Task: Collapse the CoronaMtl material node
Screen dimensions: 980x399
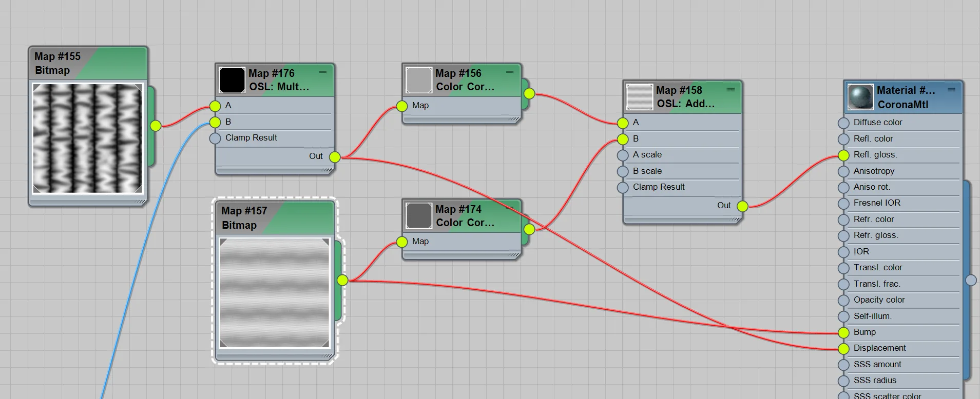Action: pos(951,89)
